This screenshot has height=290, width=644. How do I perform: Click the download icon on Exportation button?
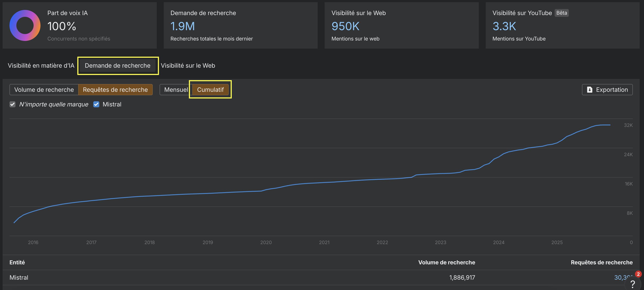[590, 89]
